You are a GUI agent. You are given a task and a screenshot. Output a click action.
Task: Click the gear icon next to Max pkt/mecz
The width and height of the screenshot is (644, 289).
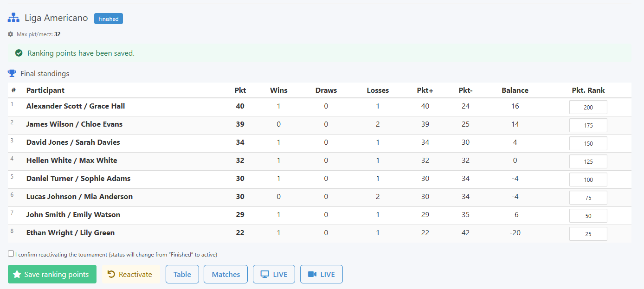click(x=11, y=34)
